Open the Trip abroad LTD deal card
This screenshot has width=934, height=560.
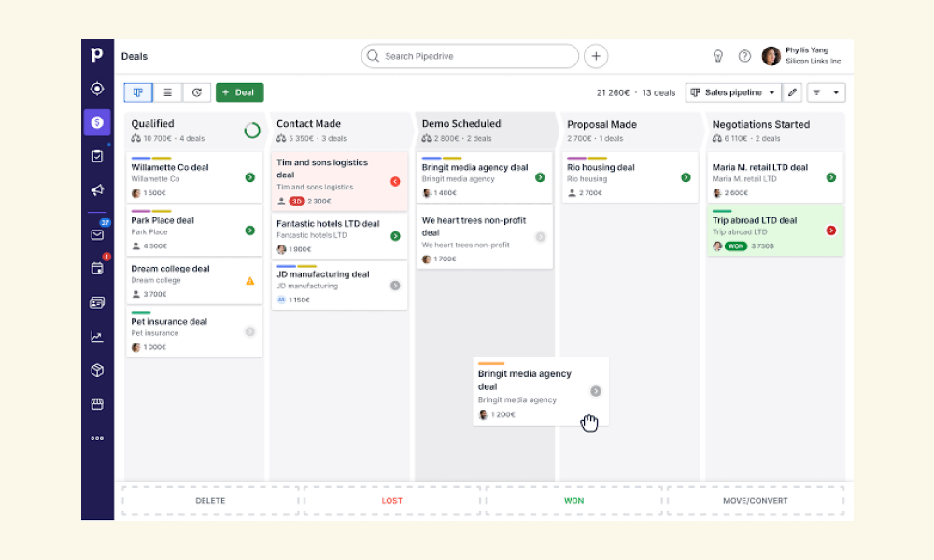775,231
